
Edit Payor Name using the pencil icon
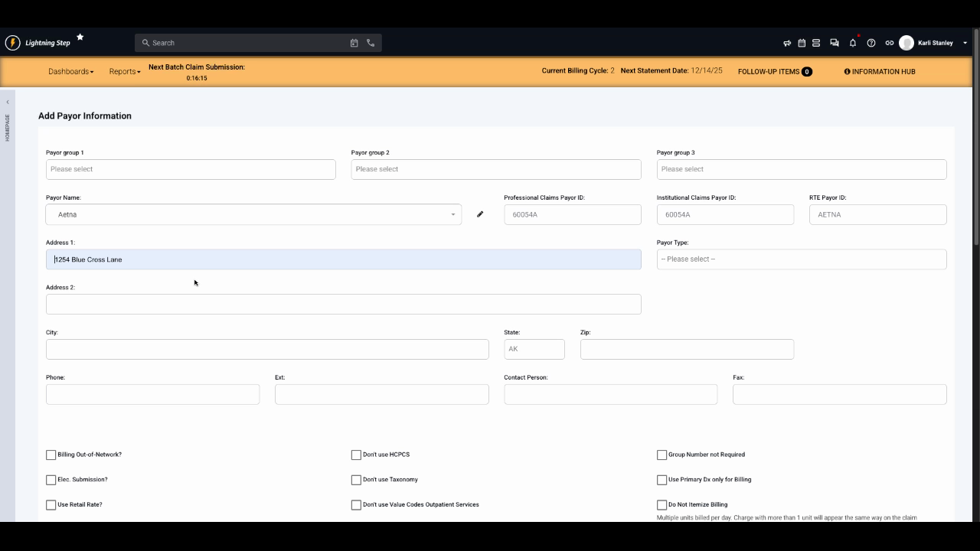480,214
